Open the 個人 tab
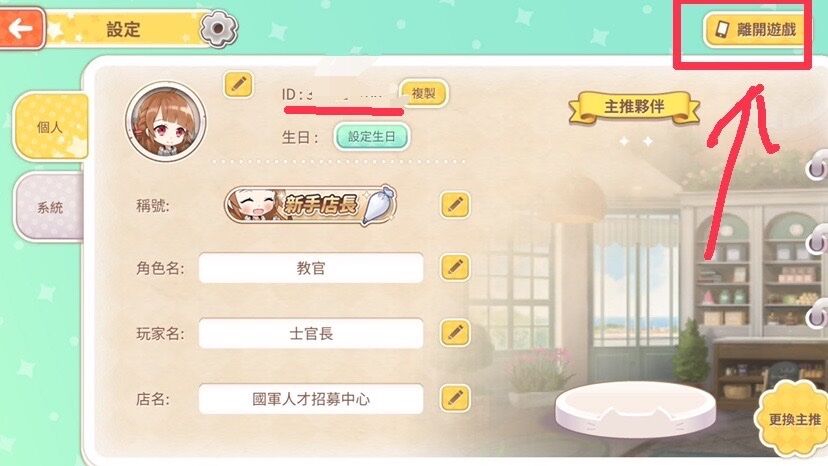Screen dimensions: 828x466 tap(50, 127)
